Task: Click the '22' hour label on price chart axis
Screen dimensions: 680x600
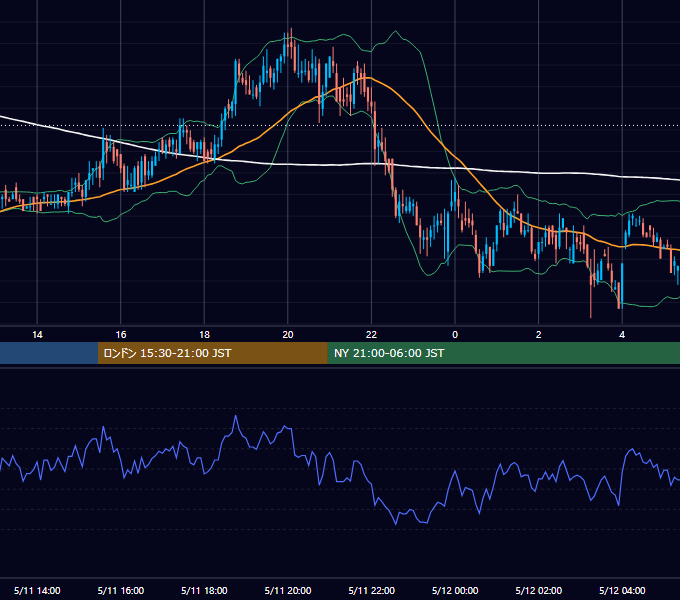Action: point(371,335)
